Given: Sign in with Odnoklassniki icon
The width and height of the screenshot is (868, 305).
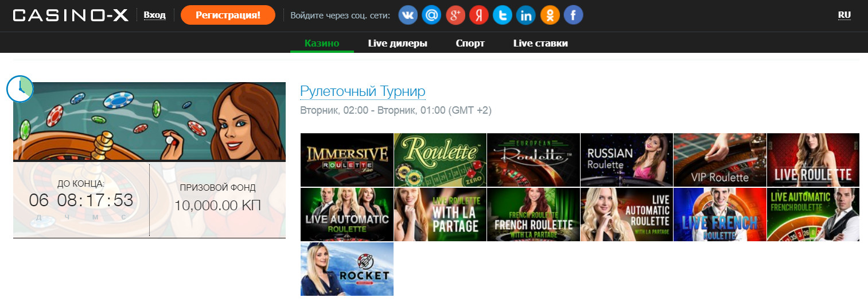Looking at the screenshot, I should click(x=550, y=15).
